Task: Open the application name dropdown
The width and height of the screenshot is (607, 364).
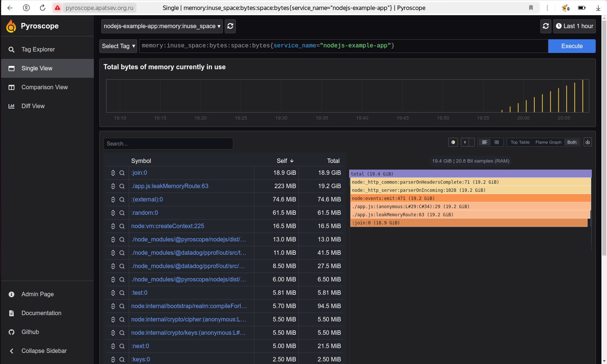Action: pos(162,26)
